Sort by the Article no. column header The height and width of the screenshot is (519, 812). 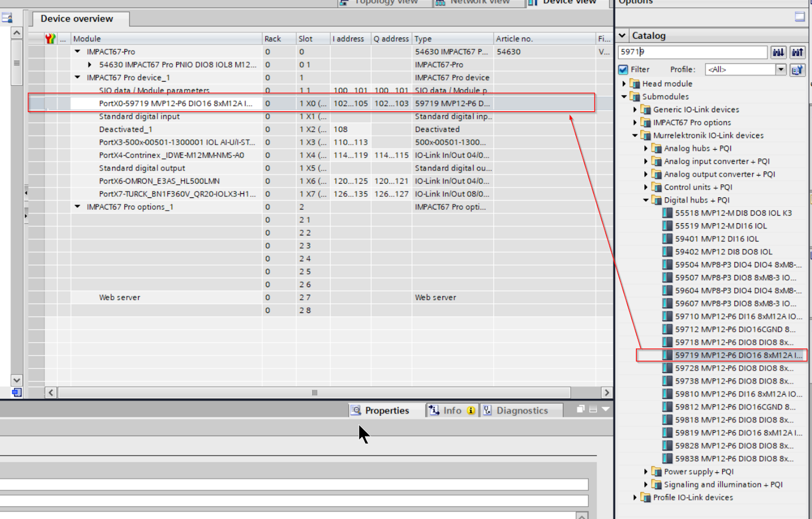click(x=545, y=39)
